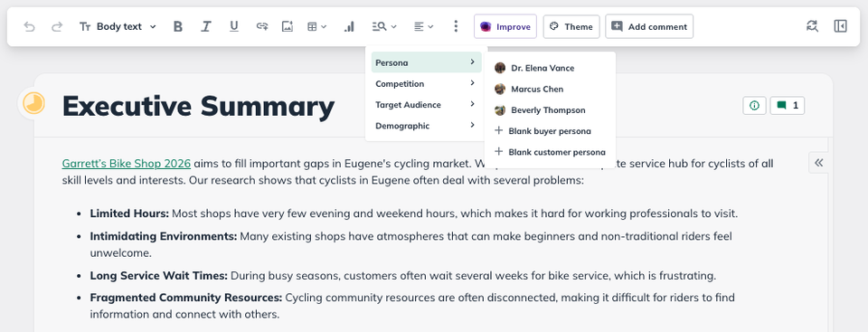868x332 pixels.
Task: Insert a link with link icon
Action: pyautogui.click(x=262, y=26)
